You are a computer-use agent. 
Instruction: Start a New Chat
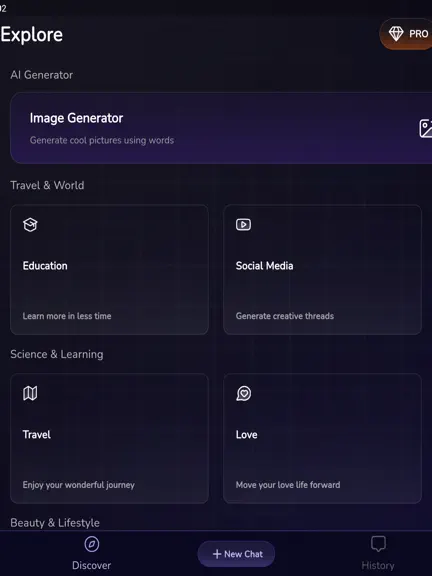pos(236,554)
